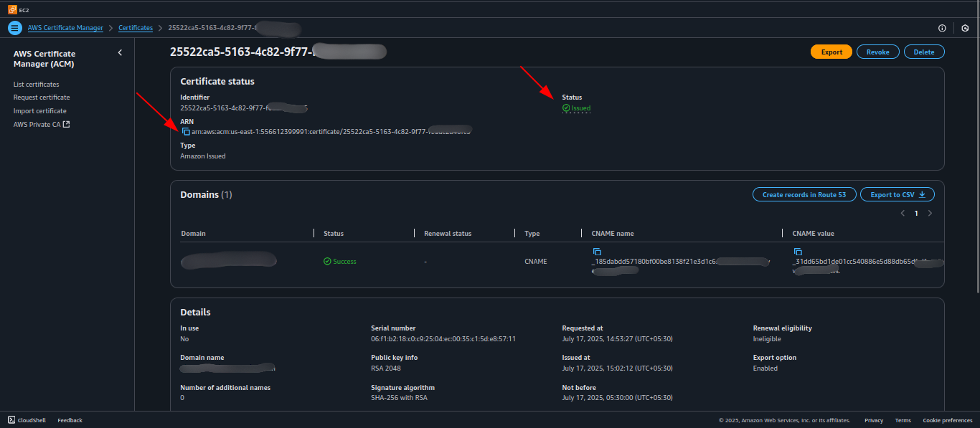
Task: Click the Issued status indicator
Action: pos(576,108)
